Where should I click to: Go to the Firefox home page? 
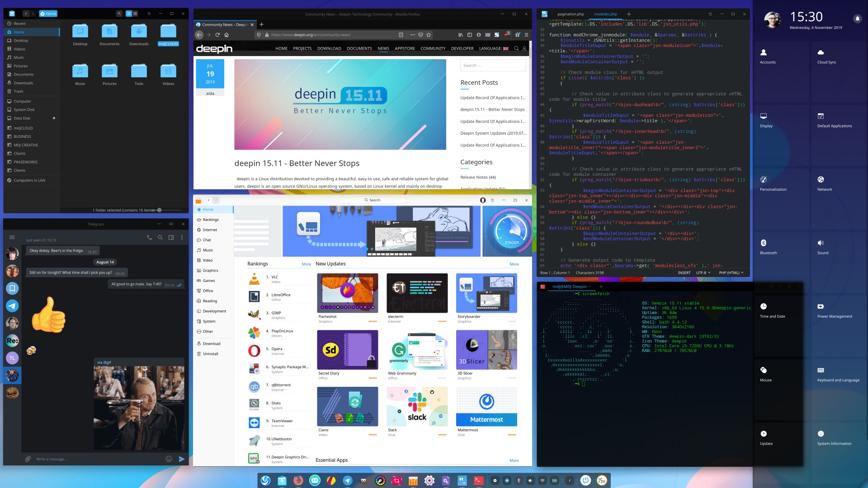point(226,35)
